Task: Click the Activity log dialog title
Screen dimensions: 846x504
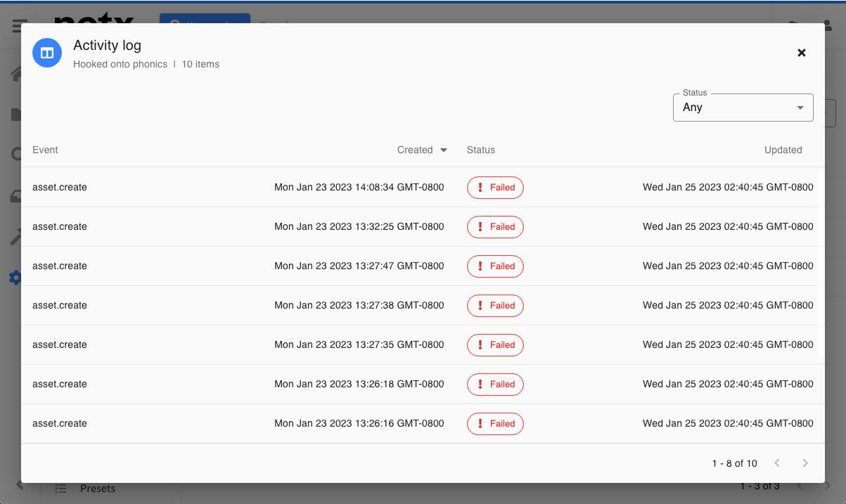Action: click(x=107, y=46)
